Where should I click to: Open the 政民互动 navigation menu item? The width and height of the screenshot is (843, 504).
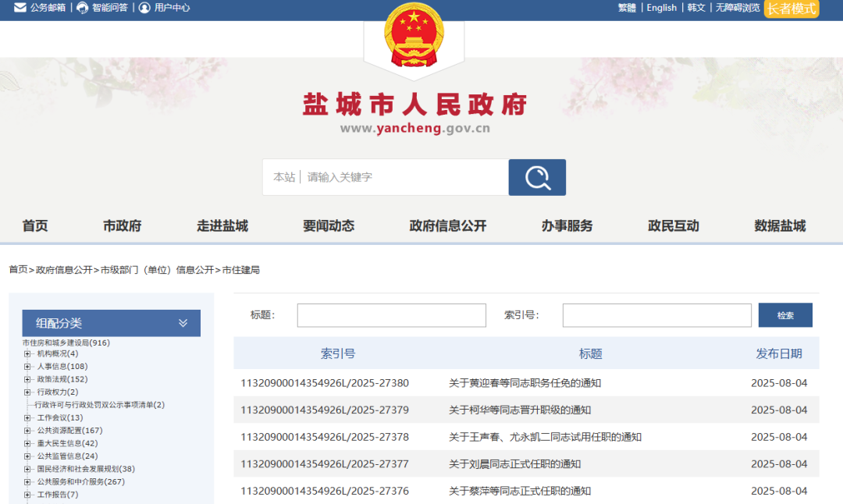point(673,225)
